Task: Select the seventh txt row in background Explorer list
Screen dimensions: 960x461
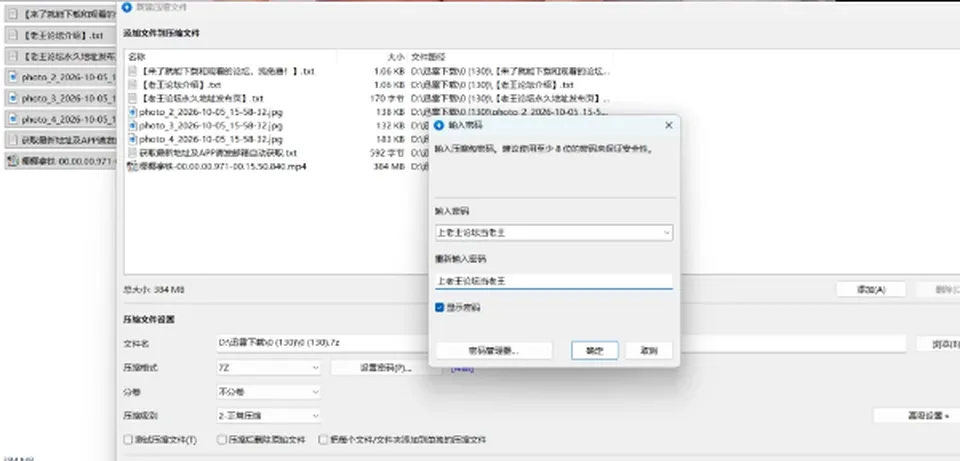Action: pos(60,140)
